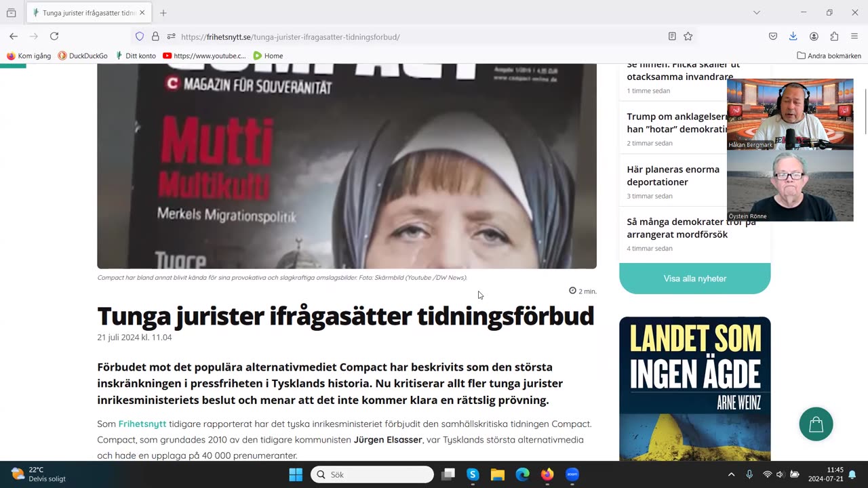Open the downloads panel
Image resolution: width=868 pixels, height=488 pixels.
pyautogui.click(x=793, y=37)
